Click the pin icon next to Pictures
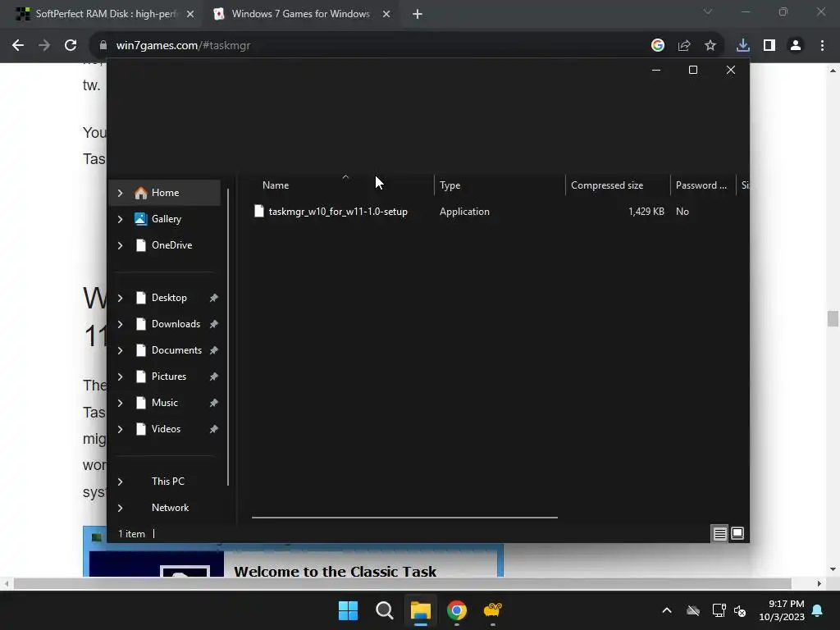Viewport: 840px width, 630px height. pos(214,377)
